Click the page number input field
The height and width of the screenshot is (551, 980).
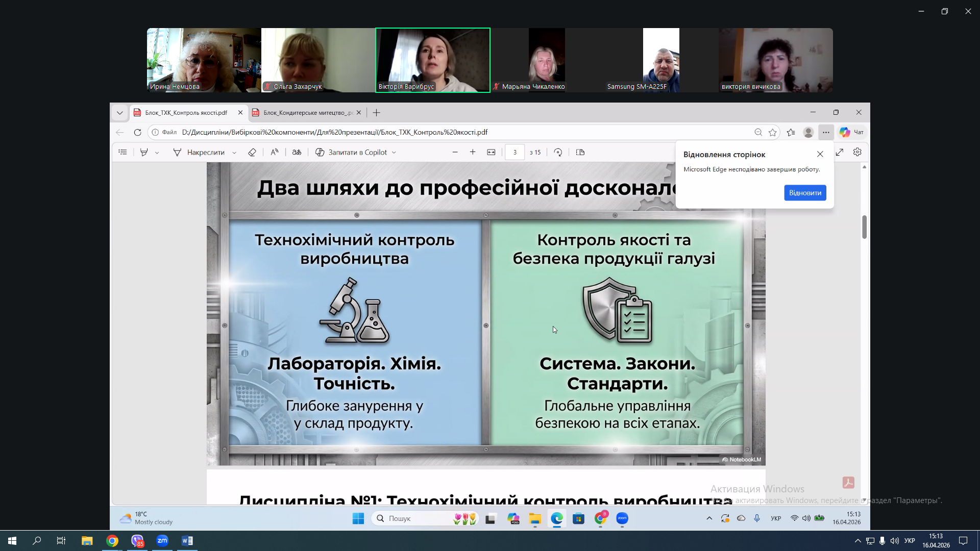[514, 152]
